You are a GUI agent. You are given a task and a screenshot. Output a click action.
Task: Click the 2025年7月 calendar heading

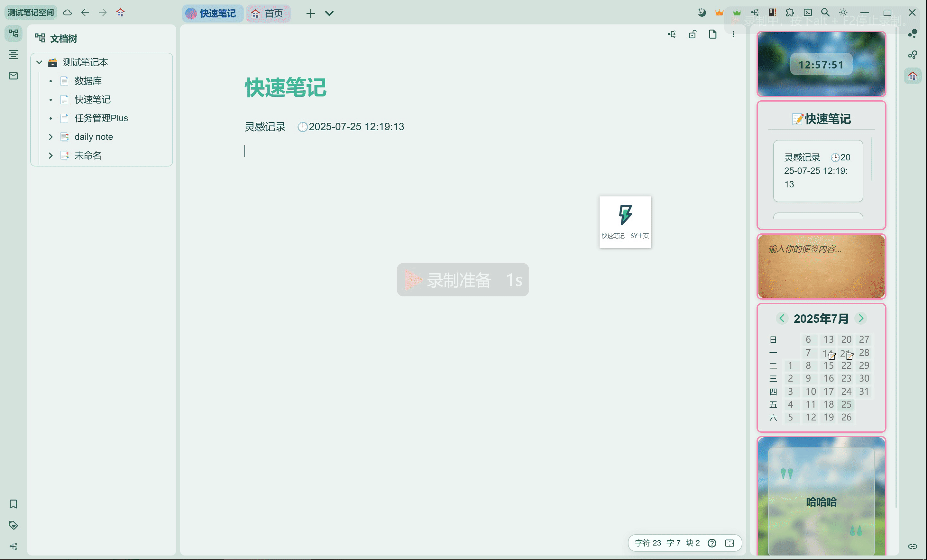point(821,319)
